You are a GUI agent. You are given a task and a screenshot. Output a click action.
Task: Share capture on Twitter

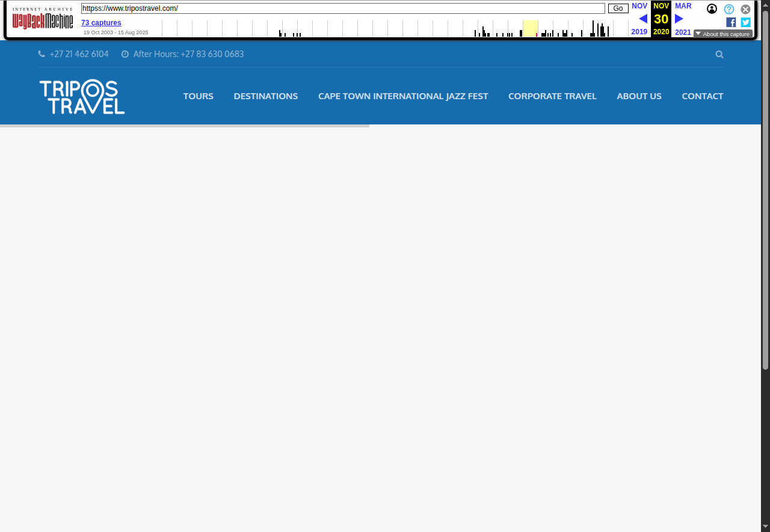coord(745,22)
